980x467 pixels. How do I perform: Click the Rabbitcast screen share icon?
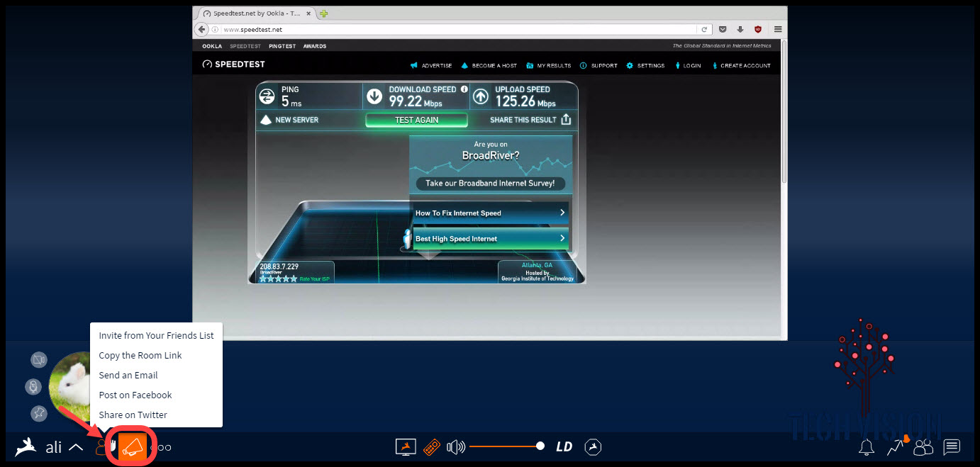click(x=406, y=446)
